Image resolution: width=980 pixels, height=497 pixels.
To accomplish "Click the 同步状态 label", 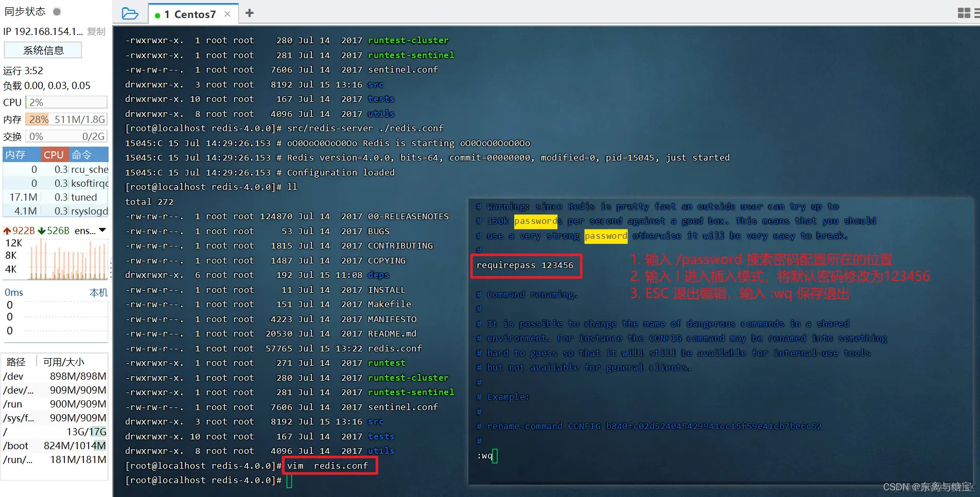I will (25, 11).
